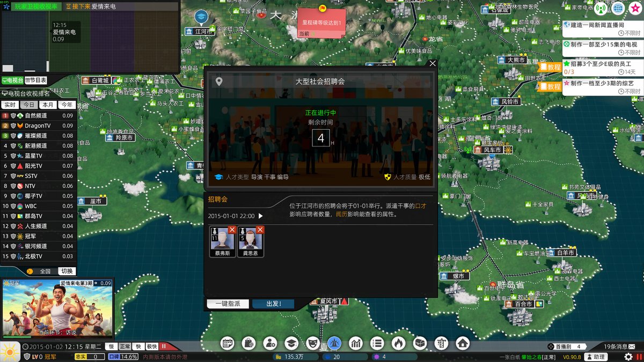Screen dimensions: 644x362
Task: Switch to the 今年 ratings tab
Action: coord(67,105)
